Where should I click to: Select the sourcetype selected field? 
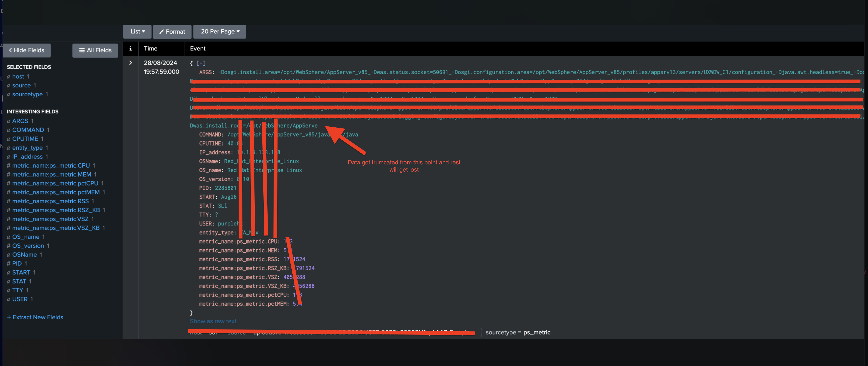(x=27, y=94)
